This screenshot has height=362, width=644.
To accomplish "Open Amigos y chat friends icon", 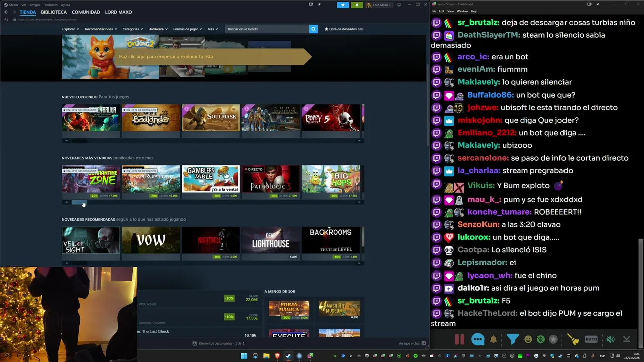I will [423, 343].
